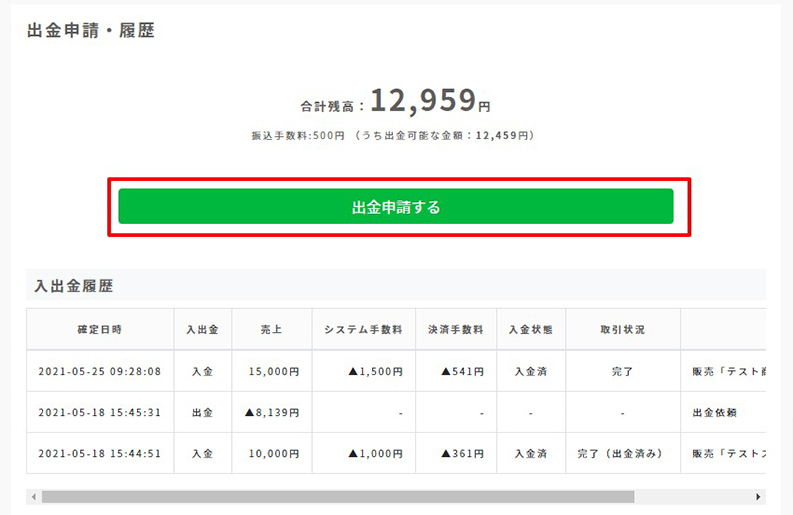Click the 入出金履歴 section heading
Viewport: 793px width, 515px height.
74,286
